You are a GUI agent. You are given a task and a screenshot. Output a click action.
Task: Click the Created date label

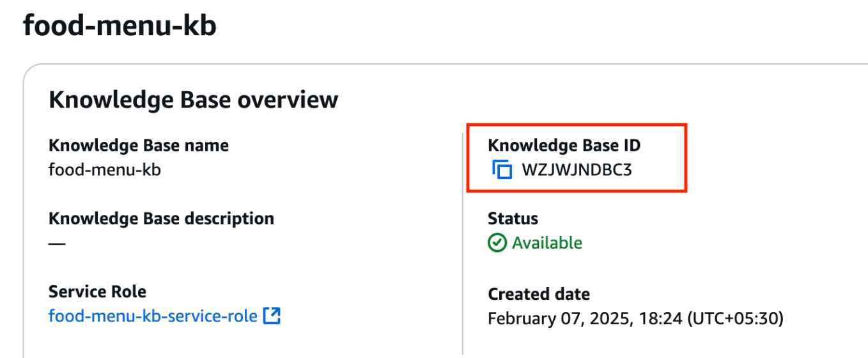[x=538, y=294]
